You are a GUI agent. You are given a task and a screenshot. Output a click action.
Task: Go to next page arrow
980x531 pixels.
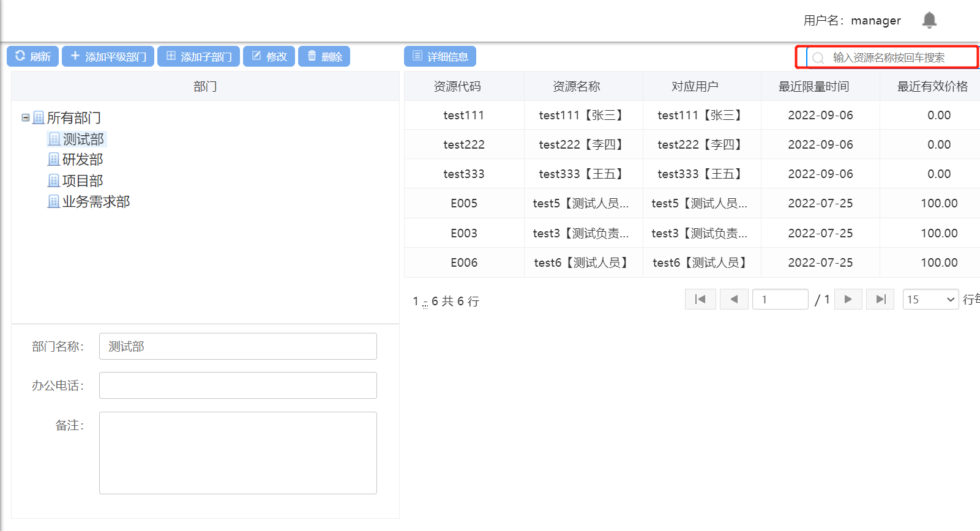(848, 299)
